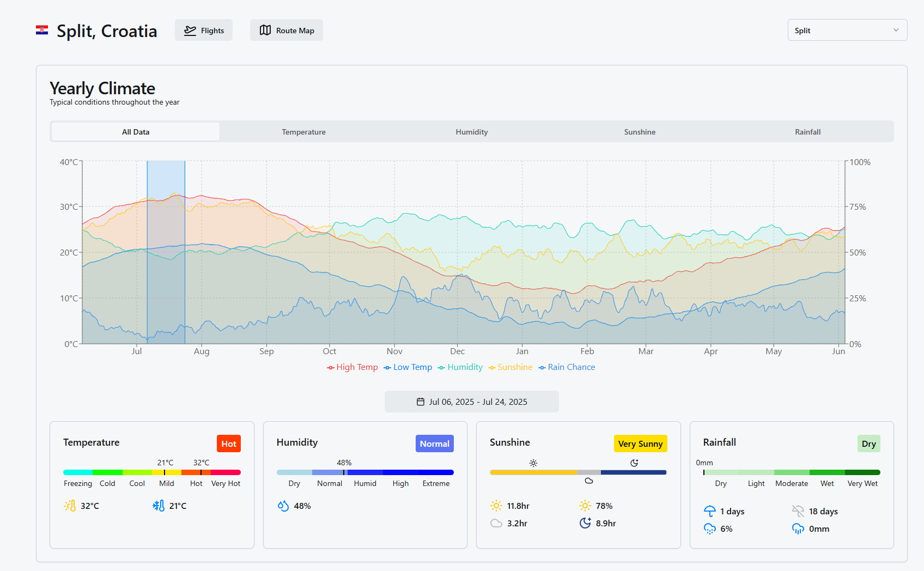
Task: Switch to the Temperature tab
Action: click(303, 132)
